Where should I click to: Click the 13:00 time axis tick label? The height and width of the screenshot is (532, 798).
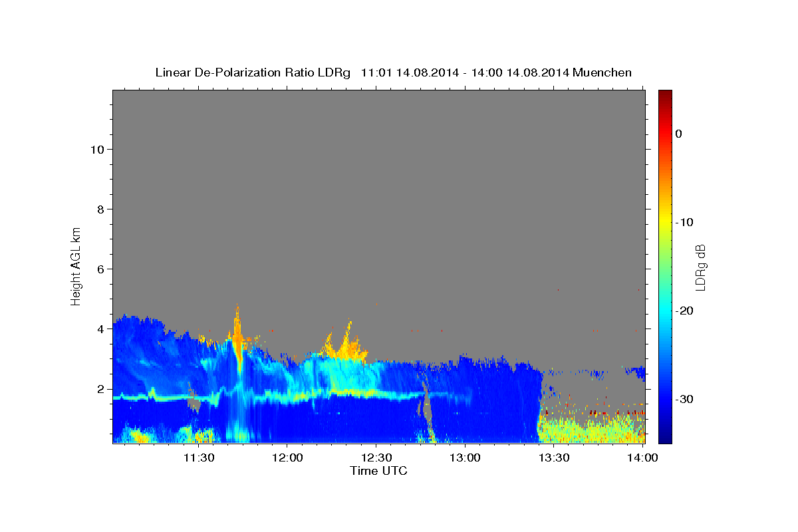pos(465,458)
